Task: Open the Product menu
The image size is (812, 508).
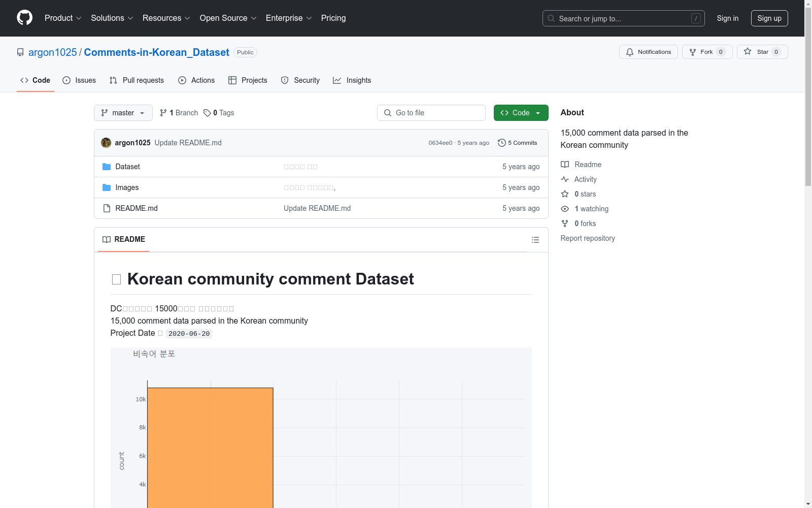Action: click(x=63, y=18)
